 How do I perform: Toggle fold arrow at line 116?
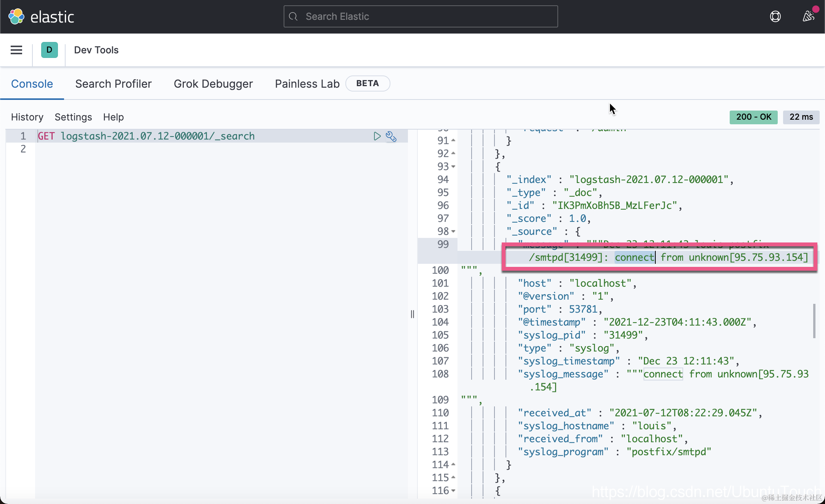coord(453,491)
